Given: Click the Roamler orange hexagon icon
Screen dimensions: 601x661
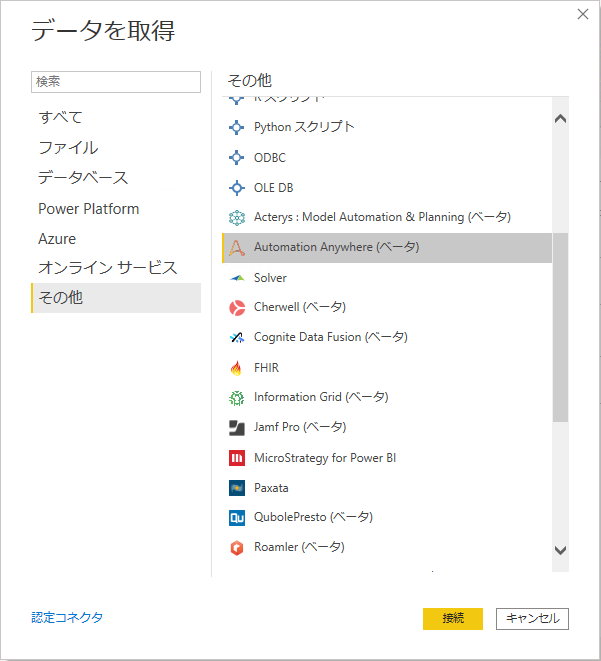Looking at the screenshot, I should click(x=236, y=548).
